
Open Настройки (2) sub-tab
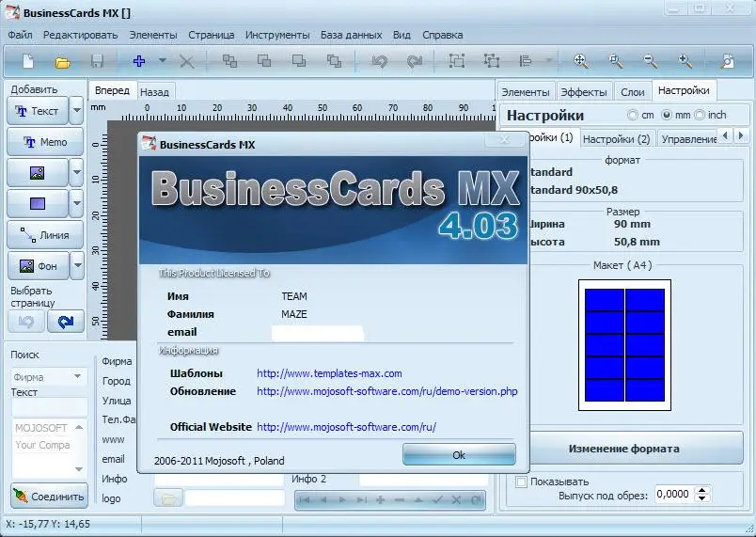tap(617, 139)
